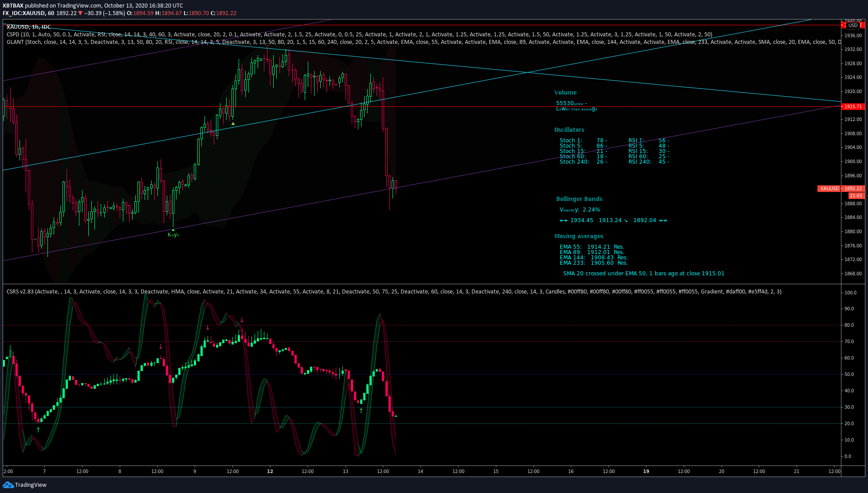868x493 pixels.
Task: Click the 100.0 oscillator axis label
Action: [850, 293]
